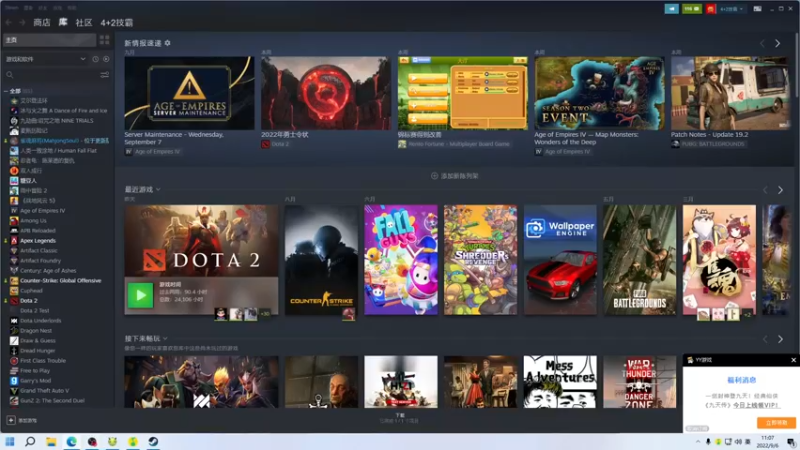Select Dota 2 in game list
The height and width of the screenshot is (450, 800).
tap(29, 301)
